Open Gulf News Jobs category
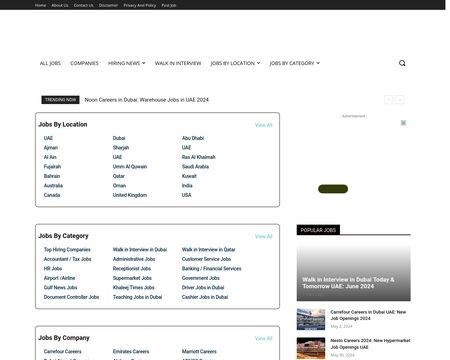450x360 pixels. [60, 288]
